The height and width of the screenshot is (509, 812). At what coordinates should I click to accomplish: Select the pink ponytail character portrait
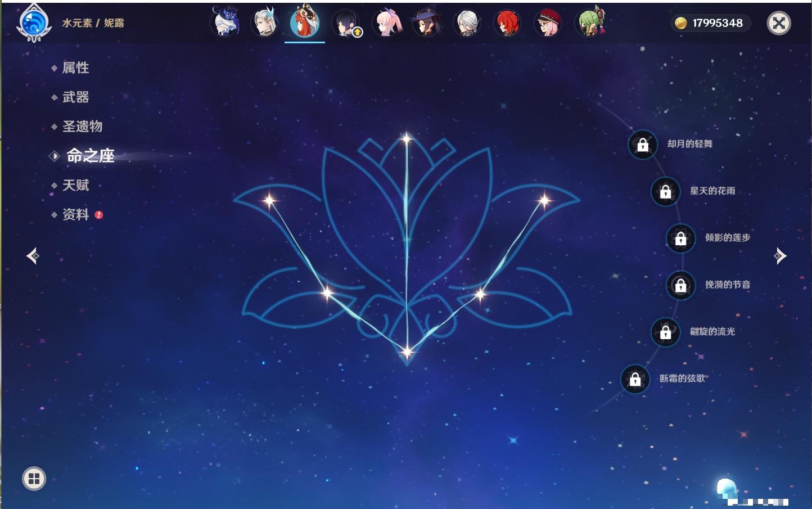pos(387,23)
